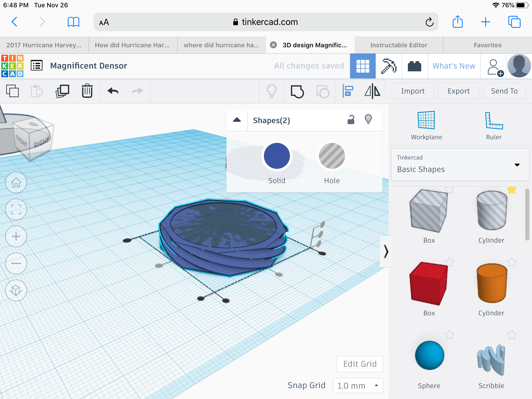Screen dimensions: 532x399
Task: Open the Blocks pickaxe mode
Action: point(389,66)
